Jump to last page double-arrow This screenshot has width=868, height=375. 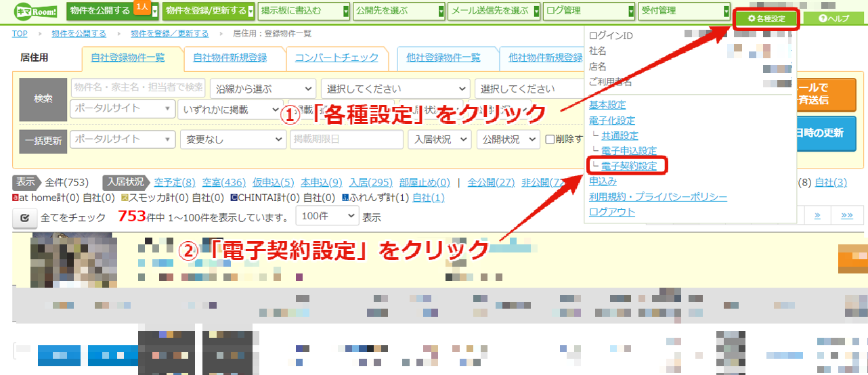click(847, 215)
